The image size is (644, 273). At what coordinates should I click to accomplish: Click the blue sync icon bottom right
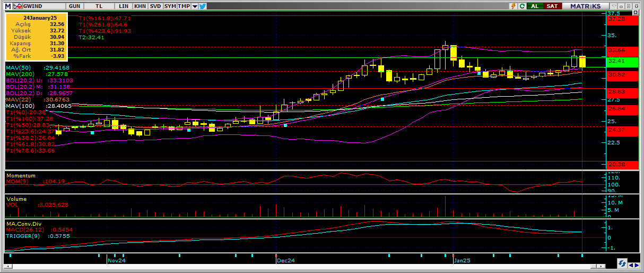[622, 264]
